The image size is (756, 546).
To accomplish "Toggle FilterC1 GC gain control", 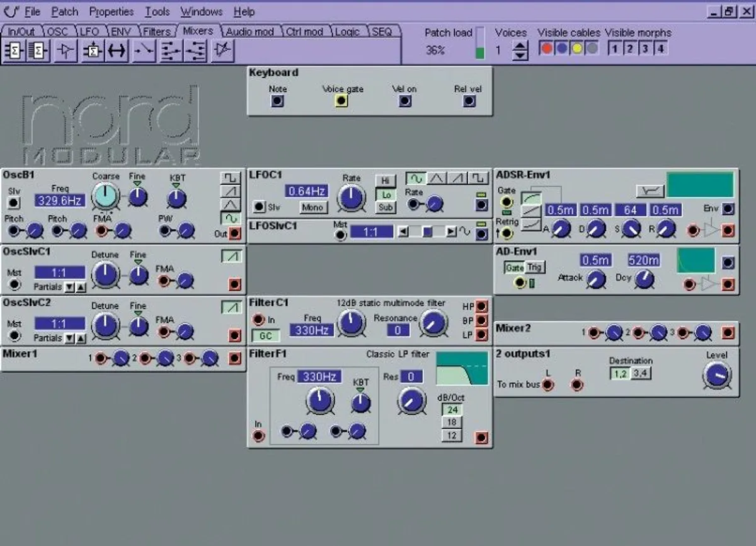I will pos(266,335).
